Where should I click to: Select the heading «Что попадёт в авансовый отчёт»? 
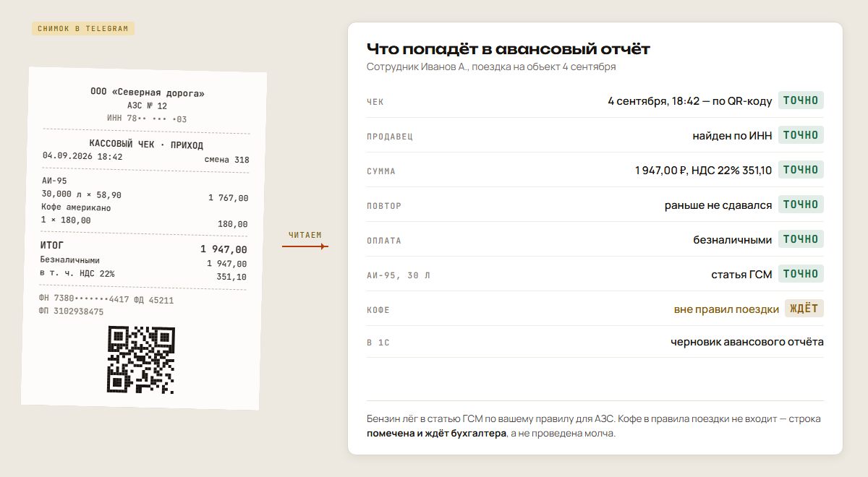tap(509, 49)
